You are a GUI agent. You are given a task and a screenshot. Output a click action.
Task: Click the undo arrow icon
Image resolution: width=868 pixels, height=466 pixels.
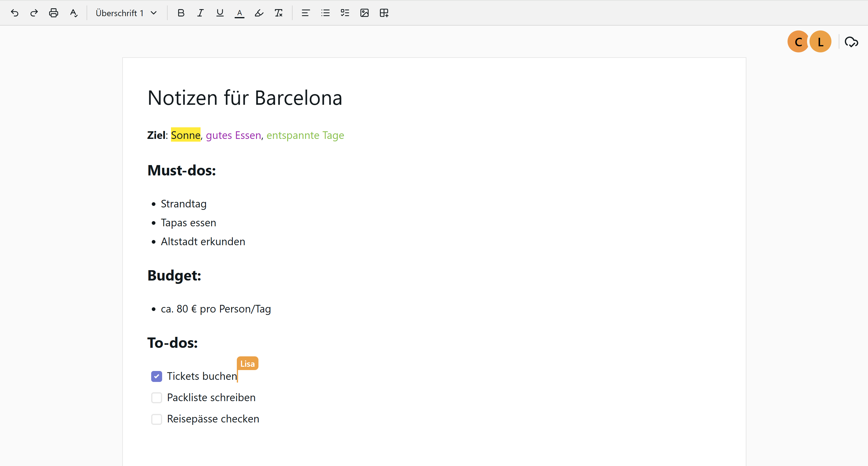(15, 13)
